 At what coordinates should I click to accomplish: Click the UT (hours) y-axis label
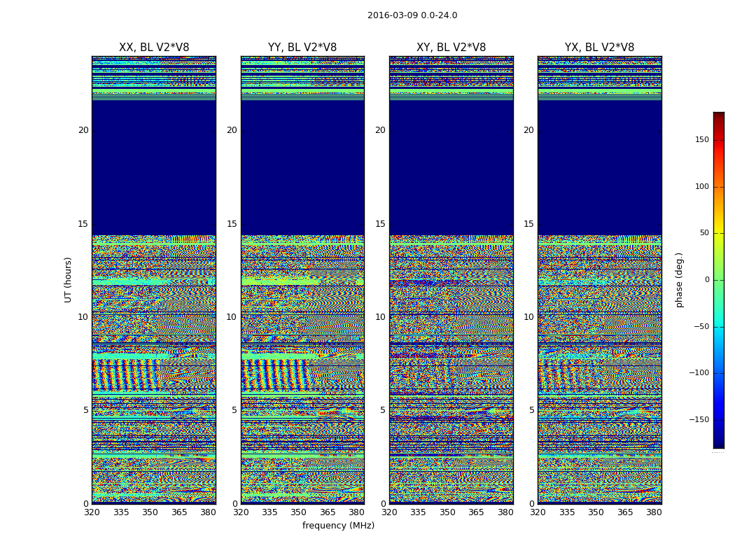[x=69, y=279]
